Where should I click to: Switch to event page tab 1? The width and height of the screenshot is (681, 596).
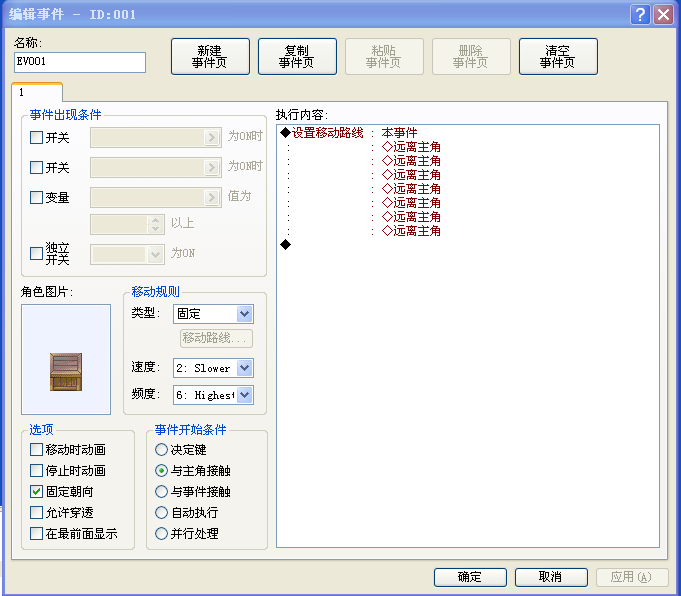37,92
